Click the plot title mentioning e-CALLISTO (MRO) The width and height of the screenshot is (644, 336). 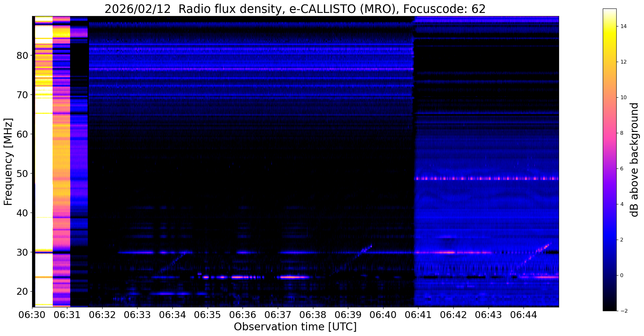pos(295,9)
